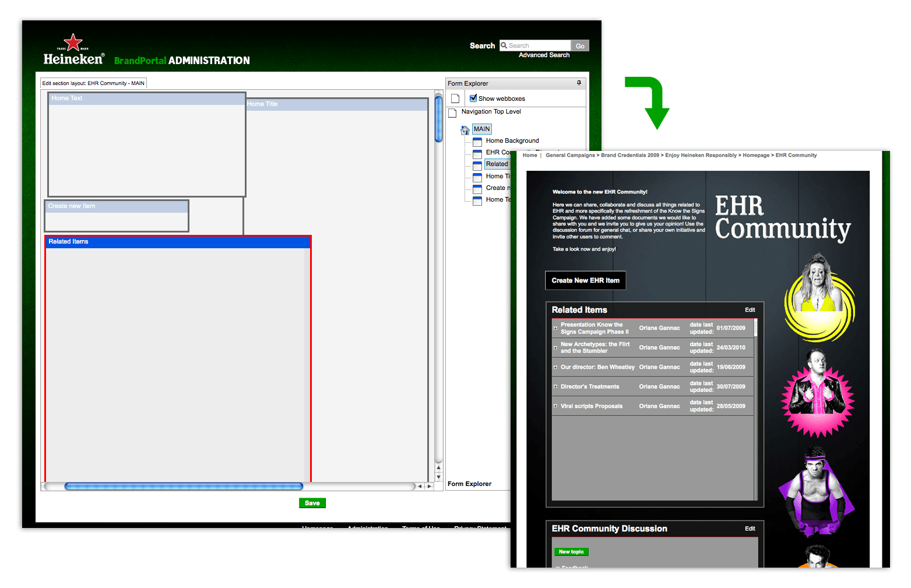911x588 pixels.
Task: Click the webbox icon beside Home Title
Action: coord(477,177)
